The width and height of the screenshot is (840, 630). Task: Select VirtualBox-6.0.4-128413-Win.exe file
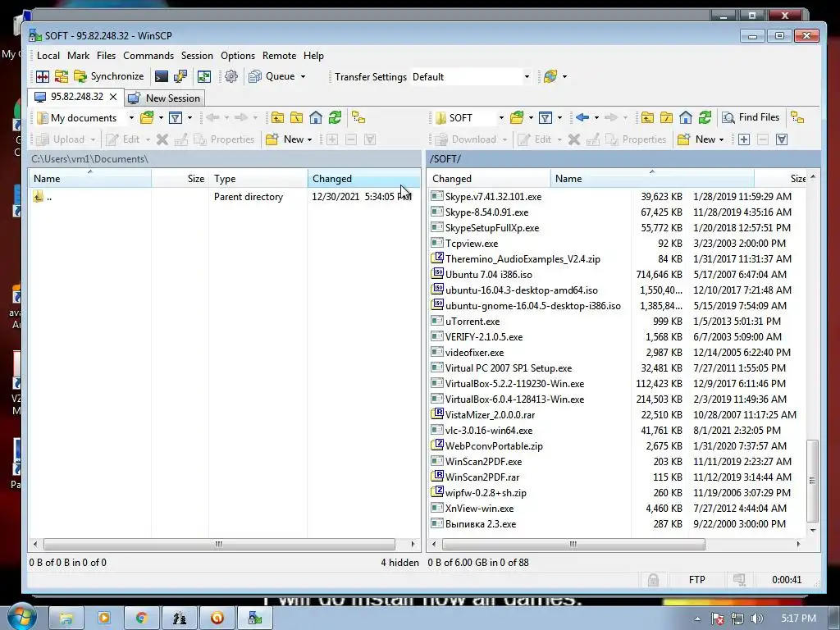point(514,399)
